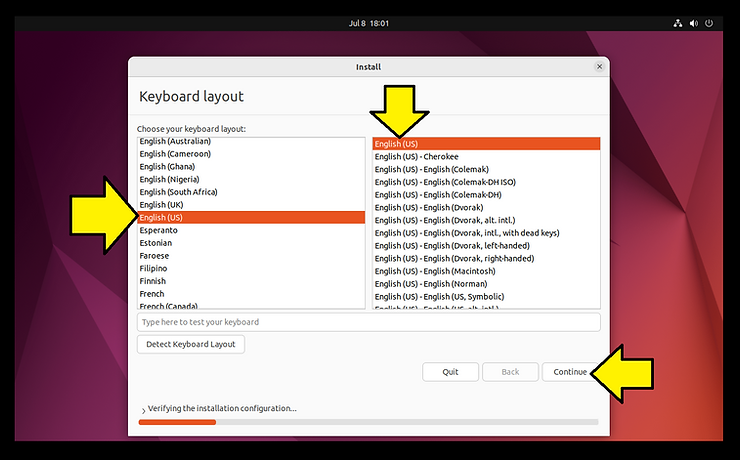Image resolution: width=740 pixels, height=460 pixels.
Task: Select Estonian keyboard layout
Action: 251,243
